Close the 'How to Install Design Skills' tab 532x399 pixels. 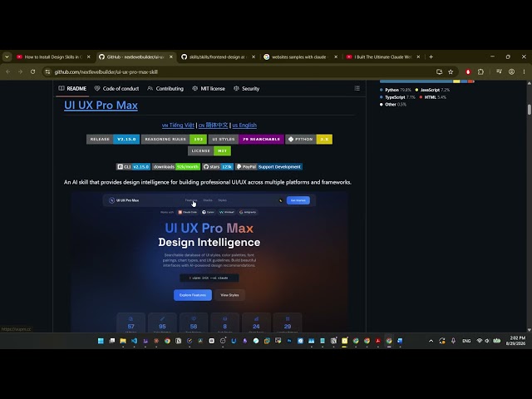pyautogui.click(x=89, y=57)
